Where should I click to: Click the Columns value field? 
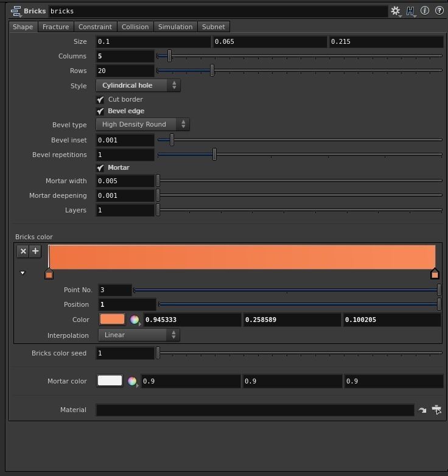pyautogui.click(x=125, y=56)
